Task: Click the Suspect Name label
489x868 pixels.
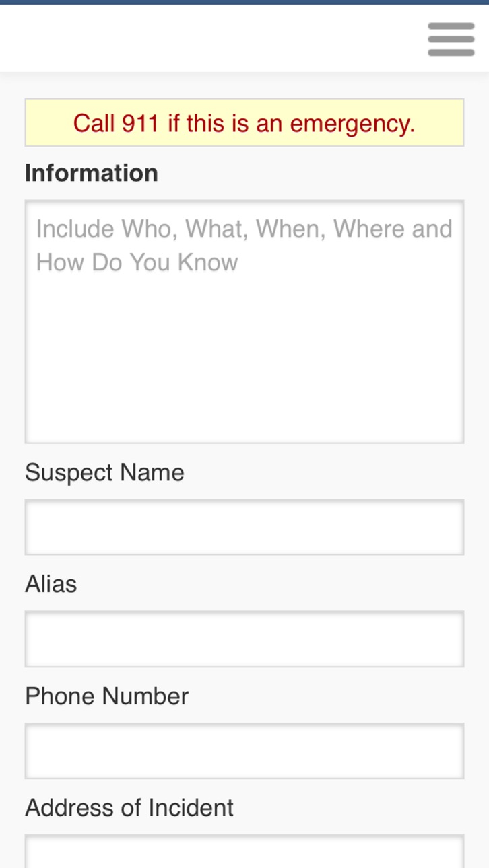Action: point(104,472)
